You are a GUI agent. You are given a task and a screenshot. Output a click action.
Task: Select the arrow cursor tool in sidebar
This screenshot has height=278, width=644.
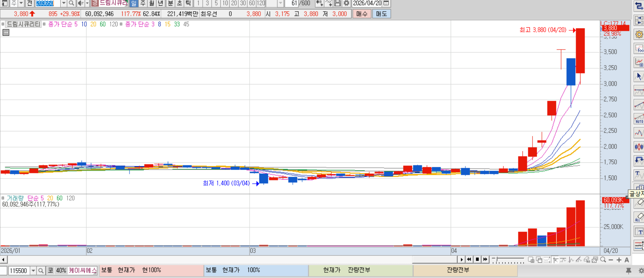pyautogui.click(x=639, y=77)
